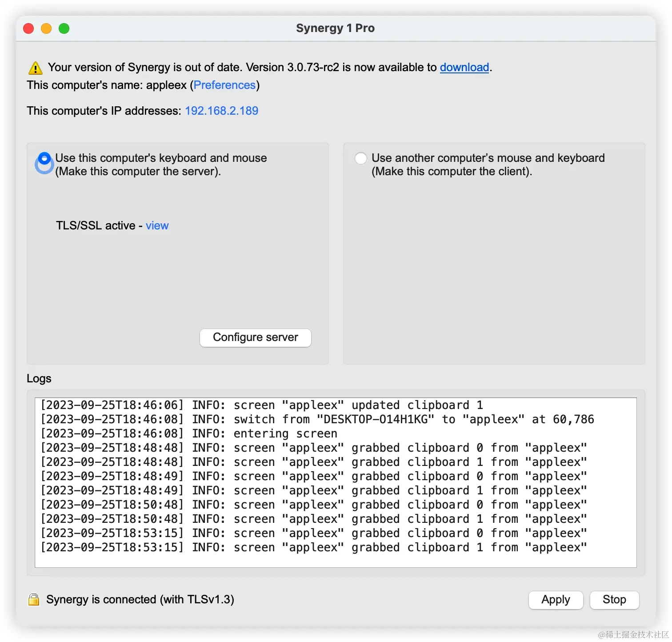Close the Synergy 1 Pro window
Viewport: 672px width, 642px height.
(28, 28)
